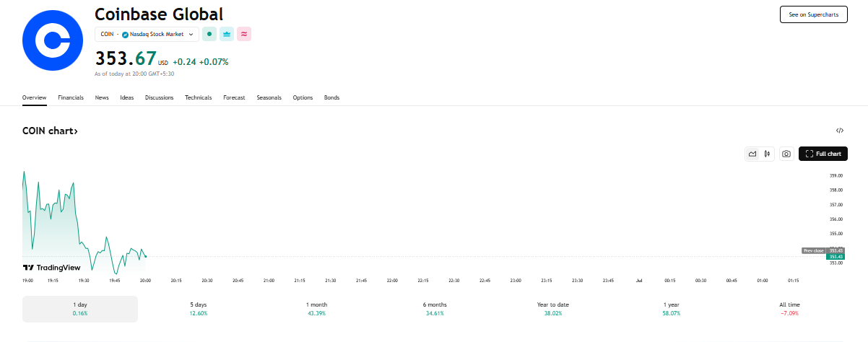Viewport: 868px width, 342px height.
Task: Select the All time range
Action: point(789,309)
